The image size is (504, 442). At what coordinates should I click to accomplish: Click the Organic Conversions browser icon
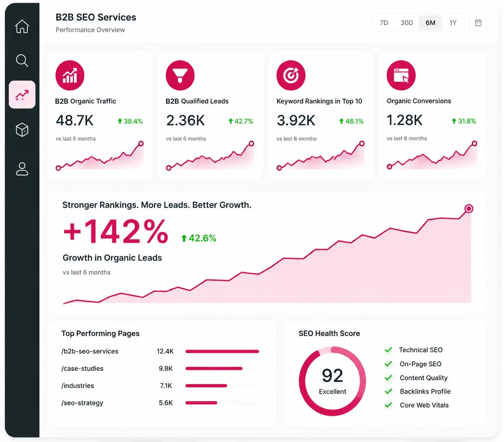(401, 75)
